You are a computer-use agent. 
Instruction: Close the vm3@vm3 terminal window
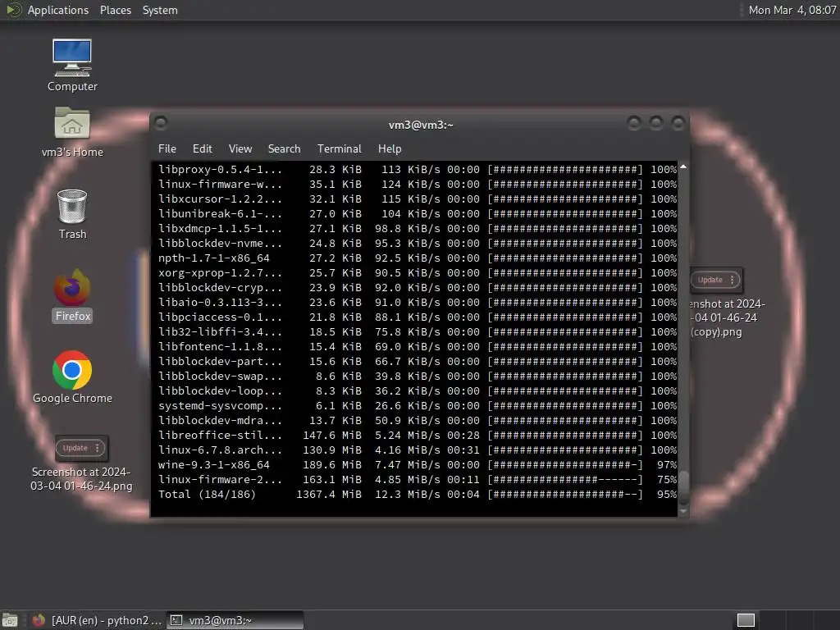pos(678,124)
